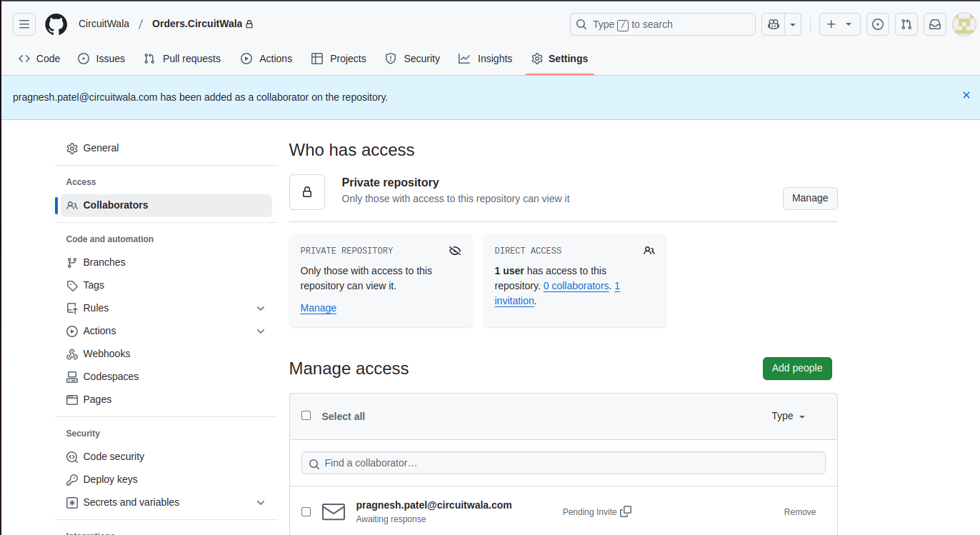Viewport: 980px width, 535px height.
Task: Select Collaborators in the sidebar
Action: coord(166,205)
